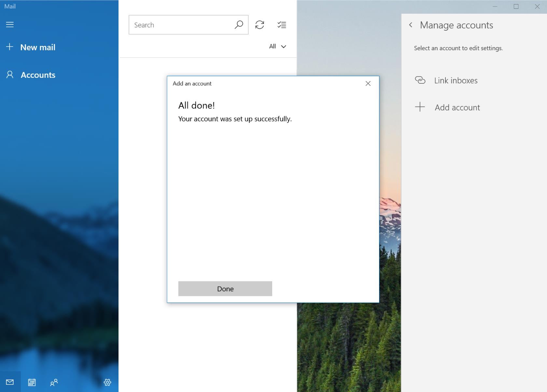This screenshot has width=547, height=392.
Task: Click the 'All done!' heading text
Action: [196, 105]
